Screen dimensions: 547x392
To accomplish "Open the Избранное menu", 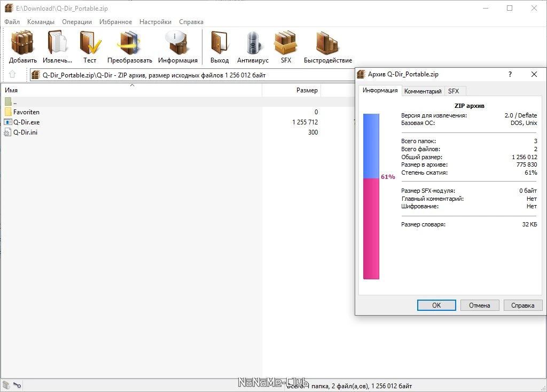I will point(115,21).
